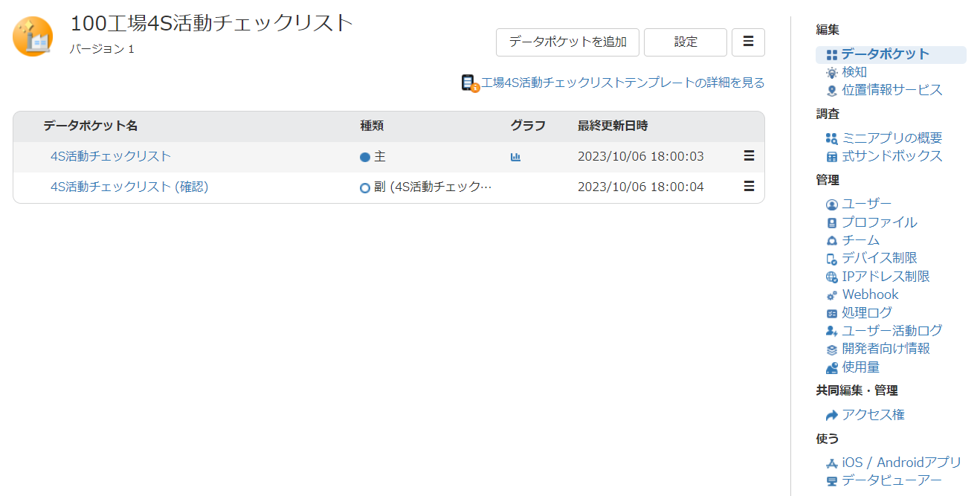Image resolution: width=980 pixels, height=496 pixels.
Task: Go to デバイス制限 page
Action: pyautogui.click(x=880, y=258)
